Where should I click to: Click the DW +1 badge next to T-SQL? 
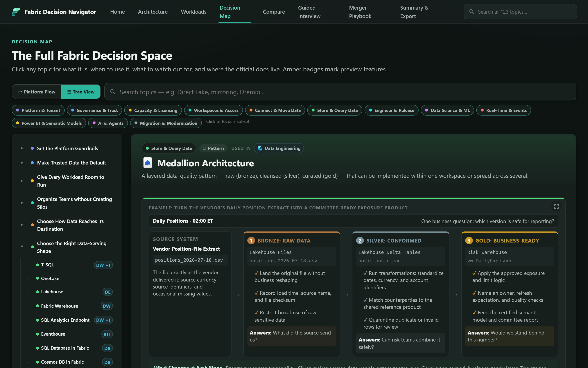tap(103, 265)
